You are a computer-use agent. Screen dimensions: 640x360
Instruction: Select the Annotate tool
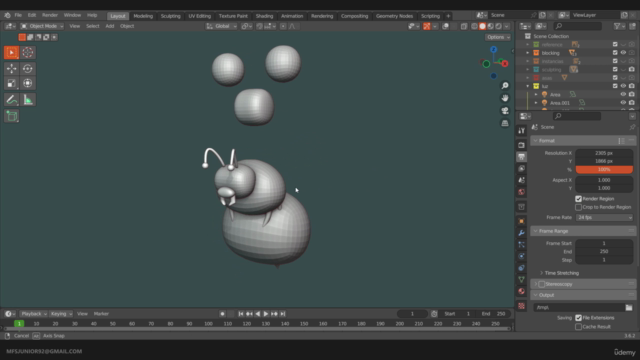tap(11, 100)
